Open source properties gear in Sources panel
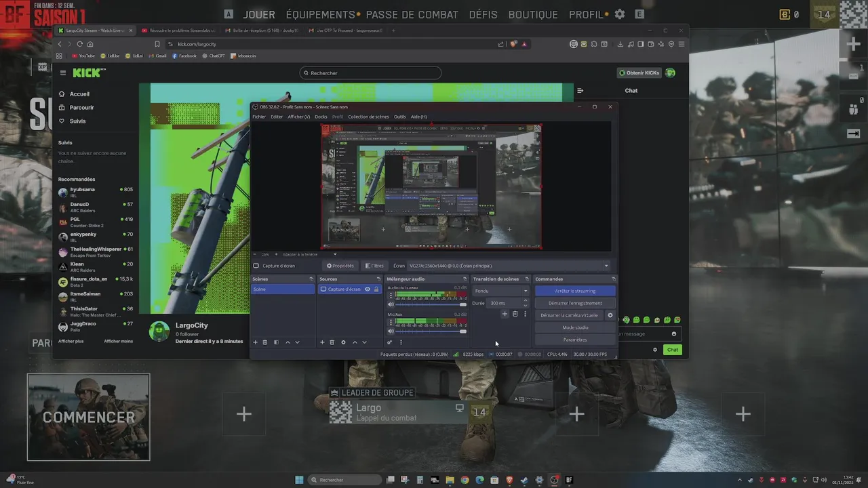The height and width of the screenshot is (488, 868). 343,342
